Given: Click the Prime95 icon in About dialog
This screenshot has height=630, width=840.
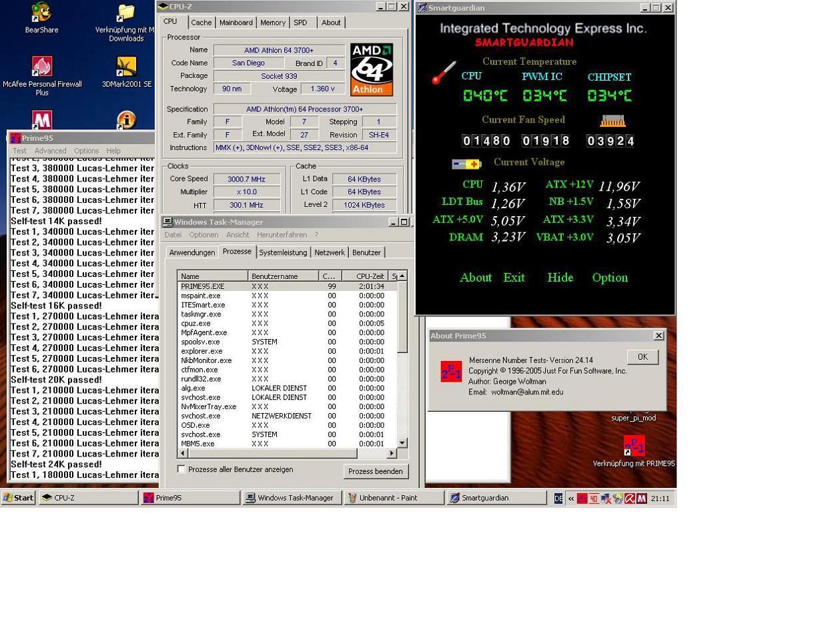Looking at the screenshot, I should coord(451,372).
